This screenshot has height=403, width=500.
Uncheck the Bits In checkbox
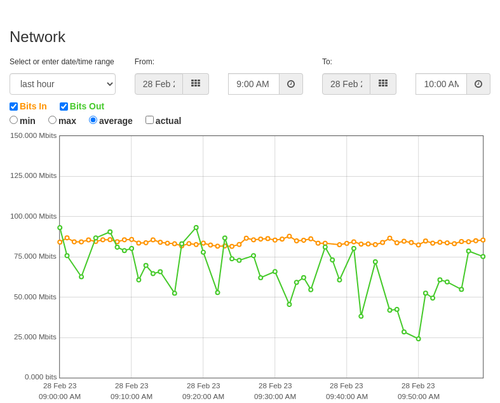click(14, 106)
